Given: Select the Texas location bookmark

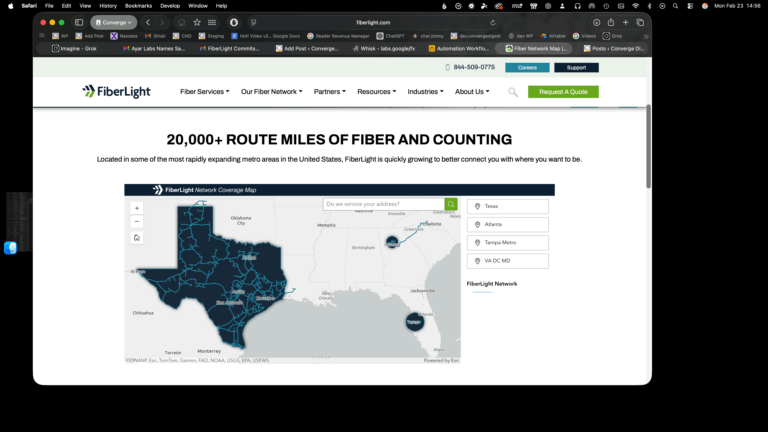Looking at the screenshot, I should click(507, 206).
